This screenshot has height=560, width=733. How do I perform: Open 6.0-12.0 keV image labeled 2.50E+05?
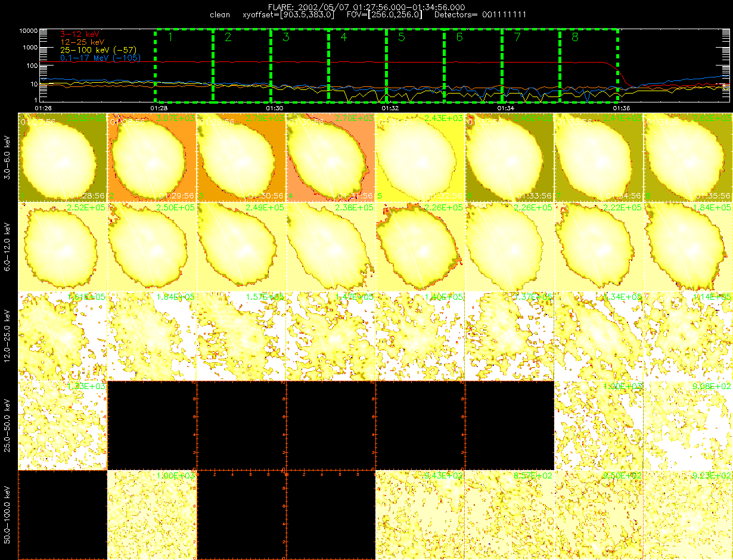pyautogui.click(x=152, y=247)
